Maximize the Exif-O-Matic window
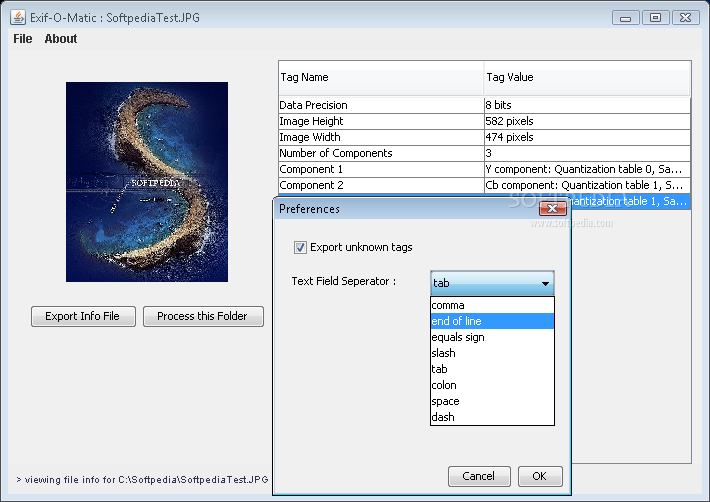This screenshot has height=502, width=710. pos(655,18)
